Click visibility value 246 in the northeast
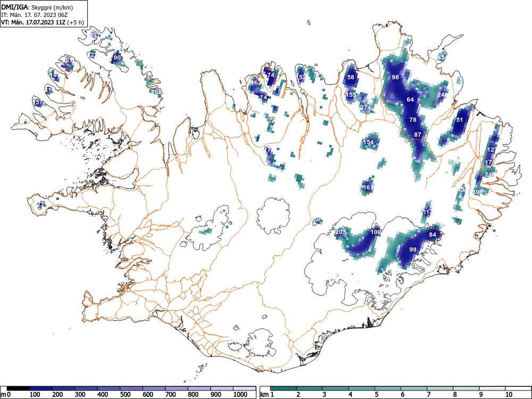This screenshot has height=399, width=532. pyautogui.click(x=443, y=95)
